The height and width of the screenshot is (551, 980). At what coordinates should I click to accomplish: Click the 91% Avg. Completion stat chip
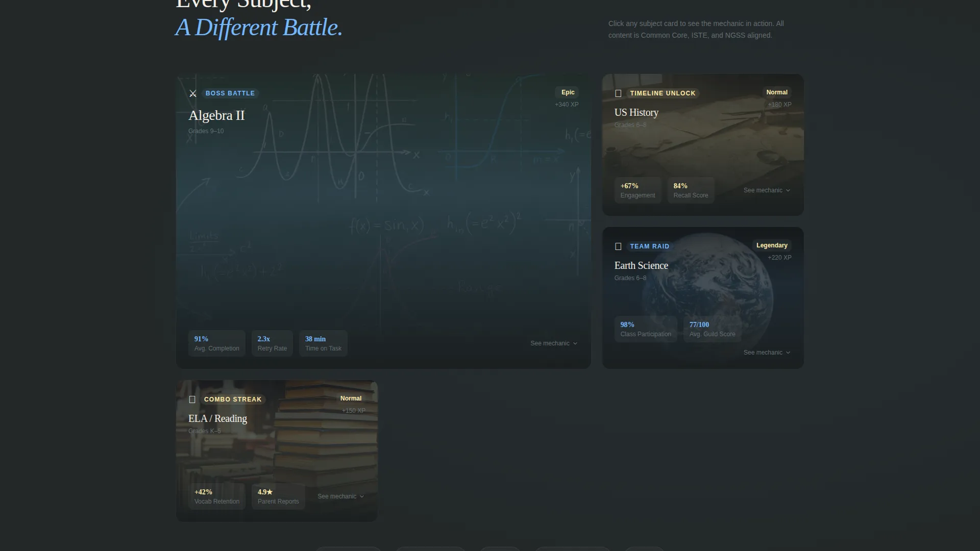[x=216, y=343]
